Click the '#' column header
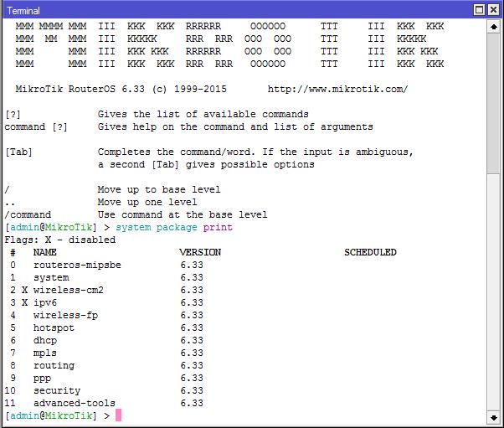 pyautogui.click(x=13, y=252)
